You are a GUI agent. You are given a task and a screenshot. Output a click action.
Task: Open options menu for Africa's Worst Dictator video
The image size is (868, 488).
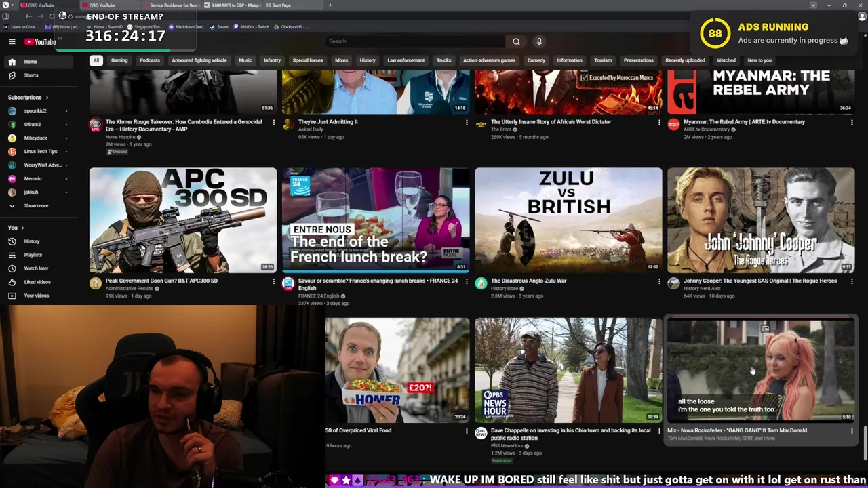658,123
